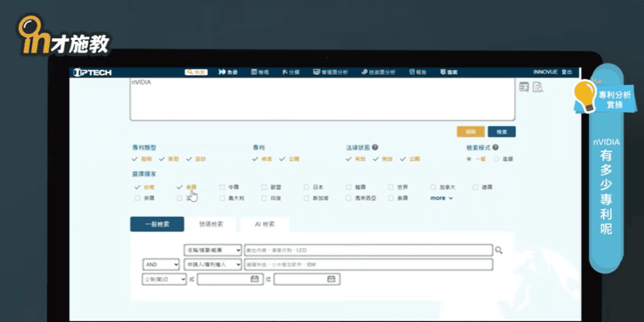Open the 申請人/專利權人 field dropdown

point(213,265)
